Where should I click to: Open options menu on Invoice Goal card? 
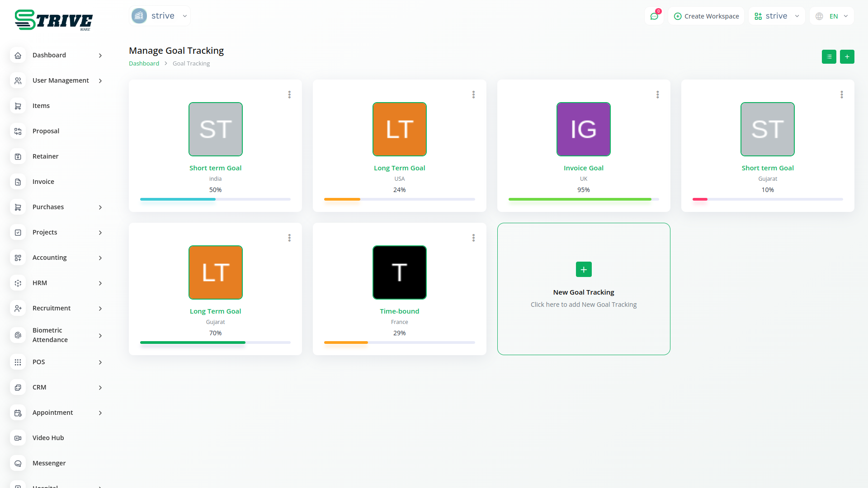pos(657,94)
